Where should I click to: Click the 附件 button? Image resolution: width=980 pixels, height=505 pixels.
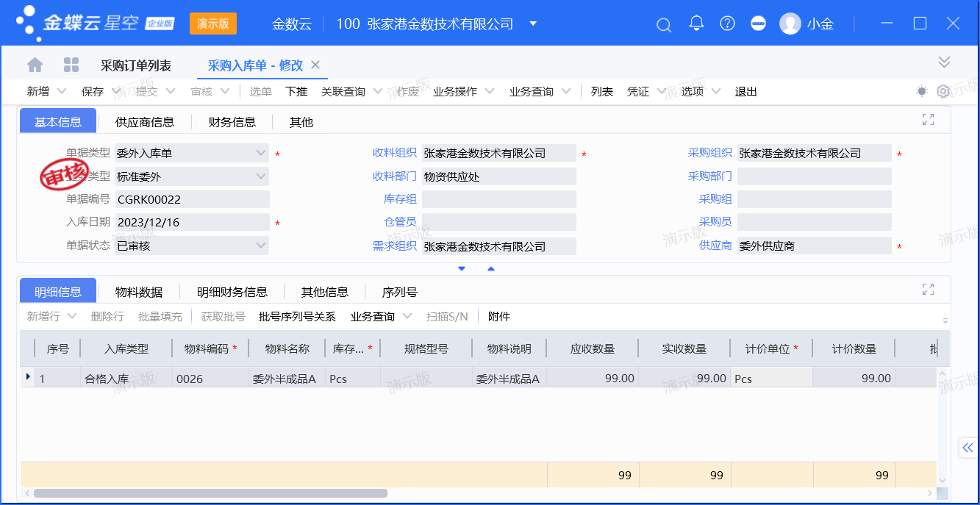coord(499,316)
